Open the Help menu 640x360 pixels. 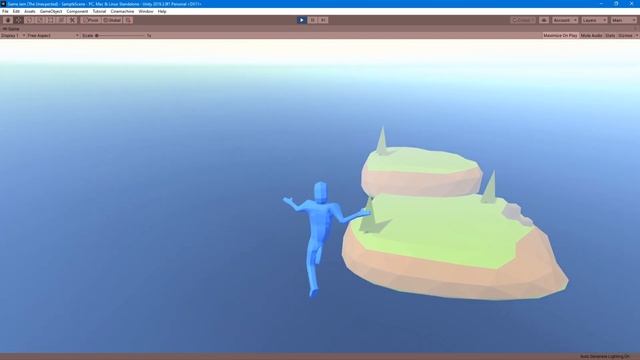[162, 11]
